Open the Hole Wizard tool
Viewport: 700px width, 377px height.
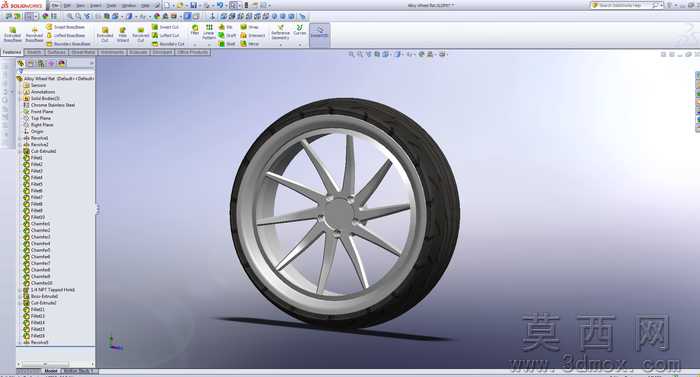123,34
